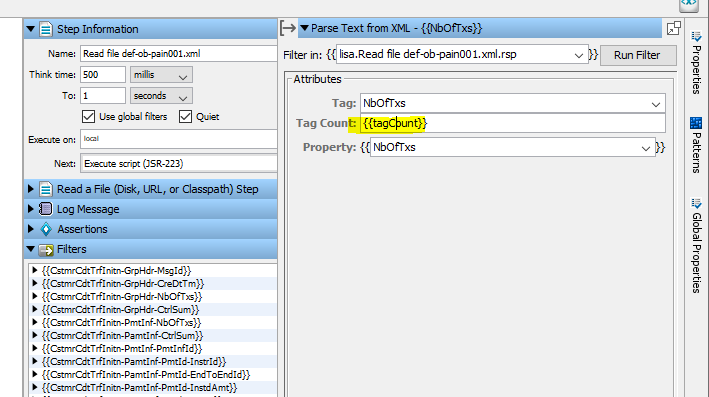Click the Assertions diamond icon
The height and width of the screenshot is (397, 709).
point(46,229)
